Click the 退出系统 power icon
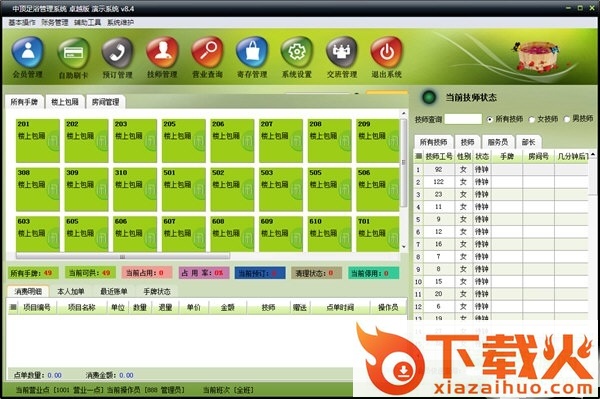Viewport: 600px width, 399px height. 386,52
